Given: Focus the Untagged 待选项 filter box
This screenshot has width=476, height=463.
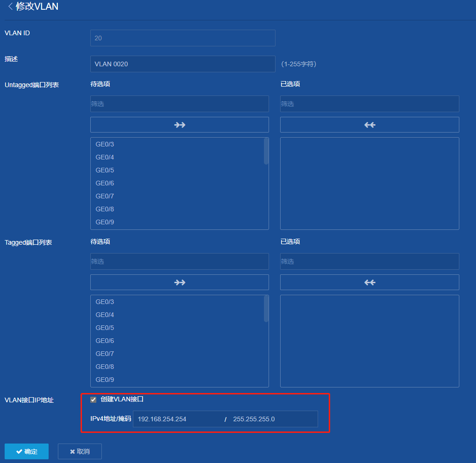Looking at the screenshot, I should point(179,104).
